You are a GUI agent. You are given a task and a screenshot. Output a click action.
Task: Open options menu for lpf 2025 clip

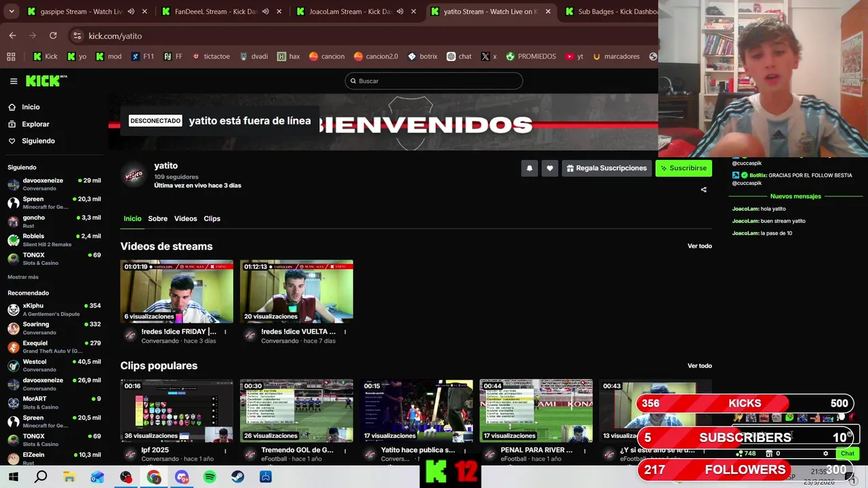tap(225, 451)
